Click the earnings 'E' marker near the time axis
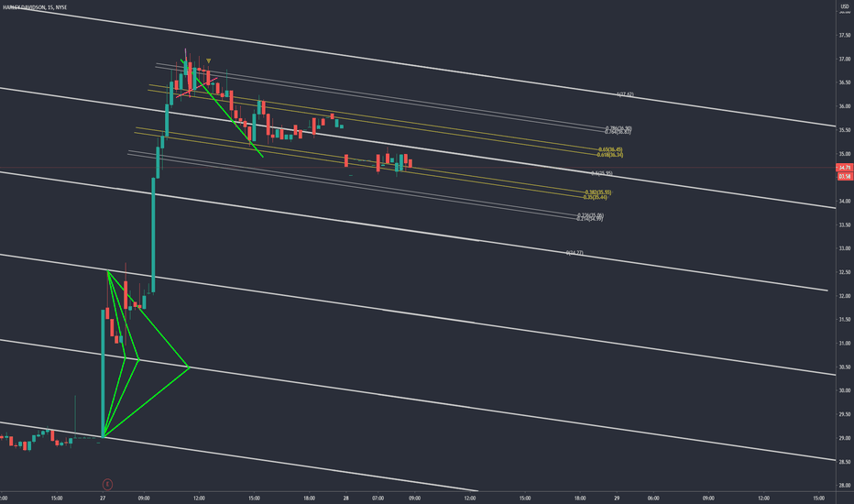The image size is (854, 504). click(x=107, y=484)
